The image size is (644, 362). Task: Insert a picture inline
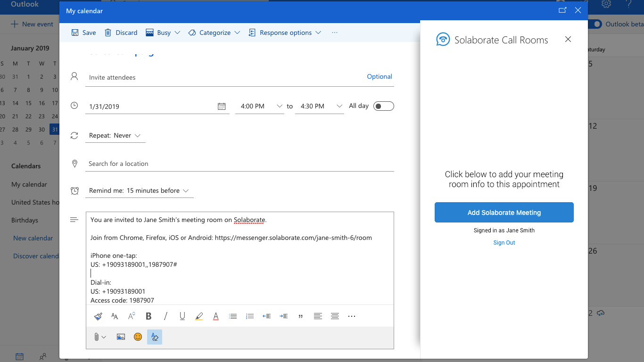tap(121, 337)
